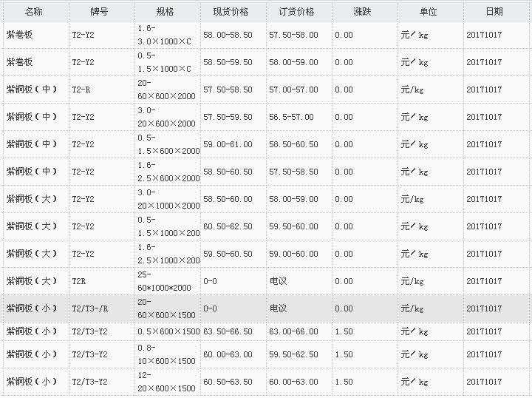Click the order price 56.5-57.00

coord(291,117)
